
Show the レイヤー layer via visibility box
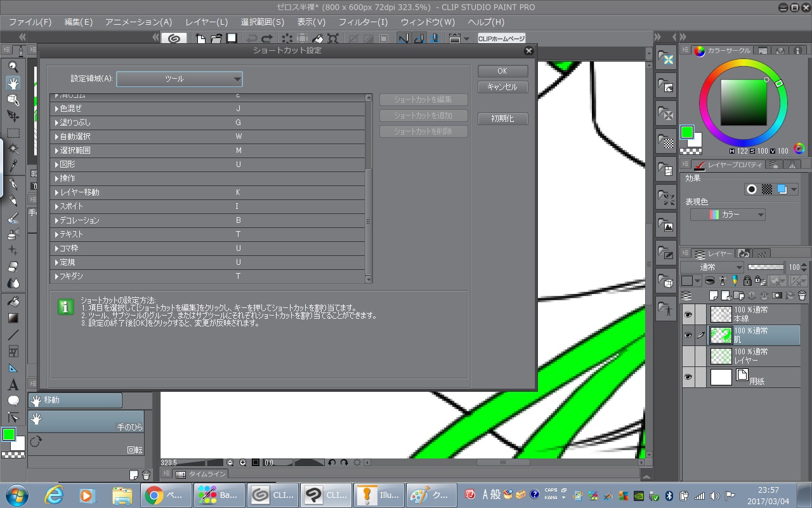(x=688, y=356)
